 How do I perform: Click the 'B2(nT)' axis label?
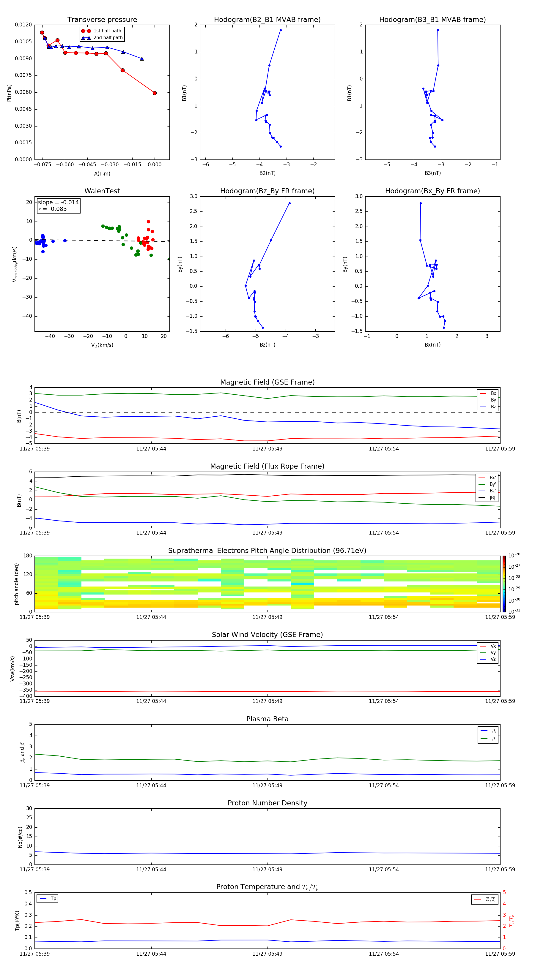[267, 173]
